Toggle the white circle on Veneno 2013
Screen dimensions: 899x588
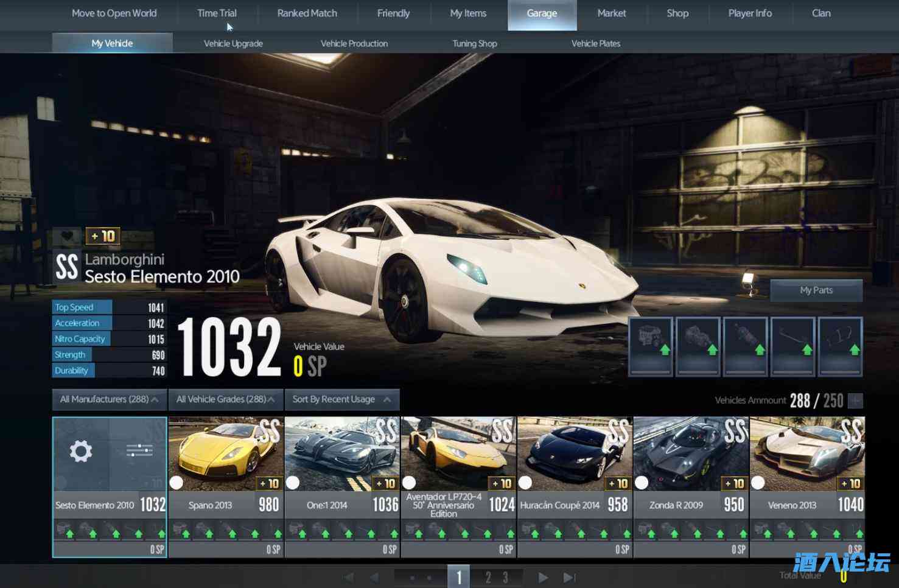[x=758, y=483]
